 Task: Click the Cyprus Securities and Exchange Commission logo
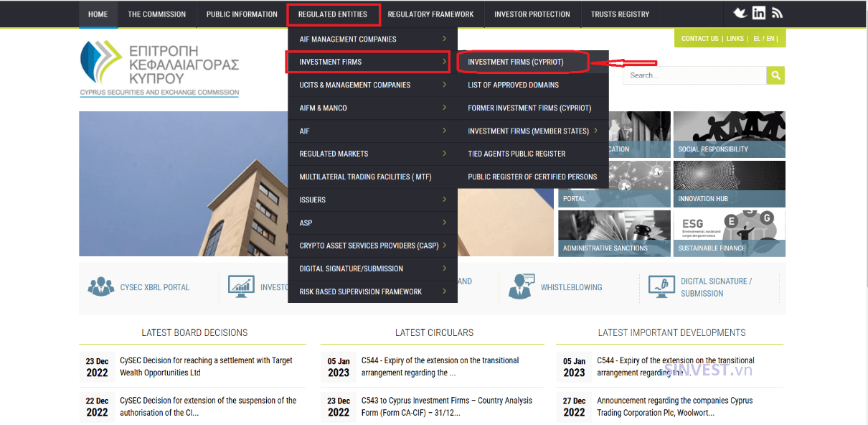point(159,68)
